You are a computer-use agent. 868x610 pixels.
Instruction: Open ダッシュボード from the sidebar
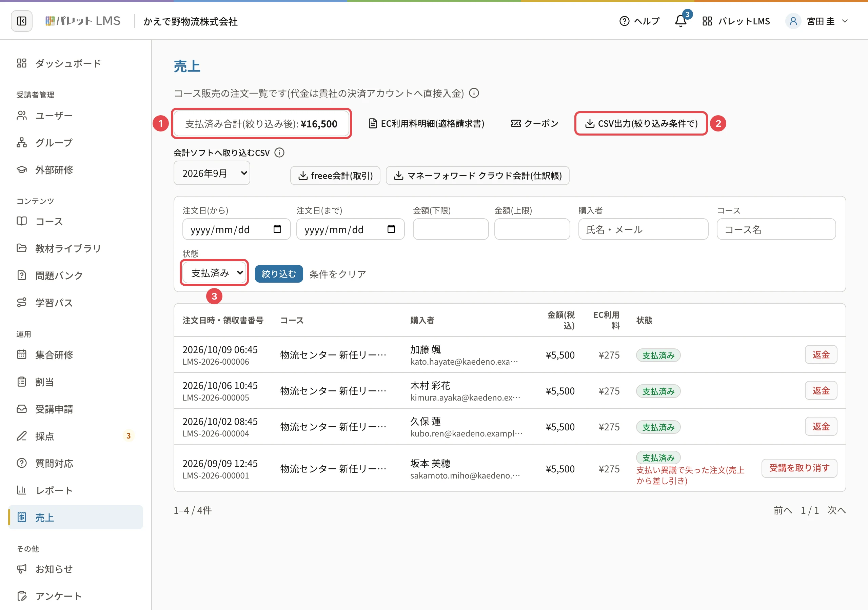click(76, 63)
